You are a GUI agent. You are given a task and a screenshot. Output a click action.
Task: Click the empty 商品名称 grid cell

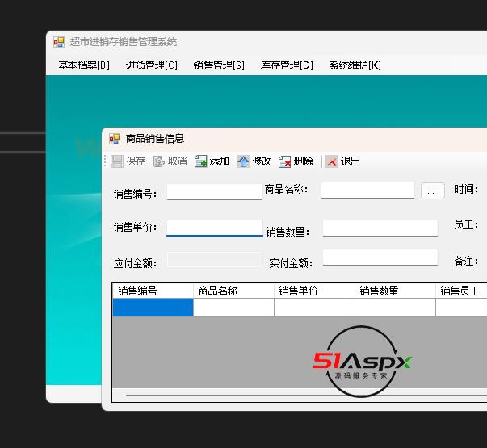pos(233,308)
